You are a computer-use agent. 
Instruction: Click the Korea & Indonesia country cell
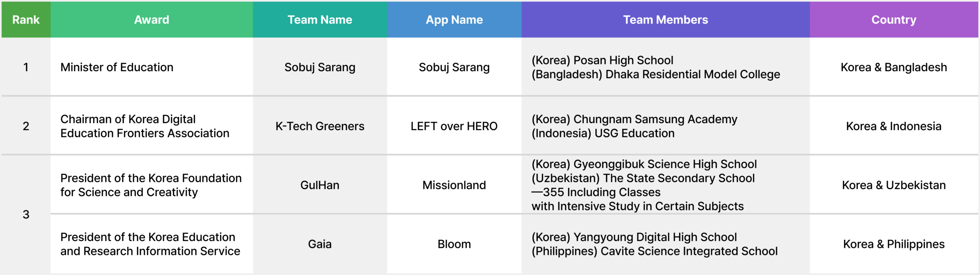click(x=894, y=126)
